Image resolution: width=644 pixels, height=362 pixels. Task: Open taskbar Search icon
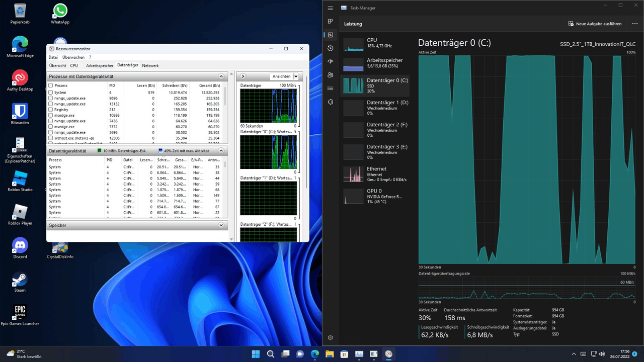pos(270,354)
